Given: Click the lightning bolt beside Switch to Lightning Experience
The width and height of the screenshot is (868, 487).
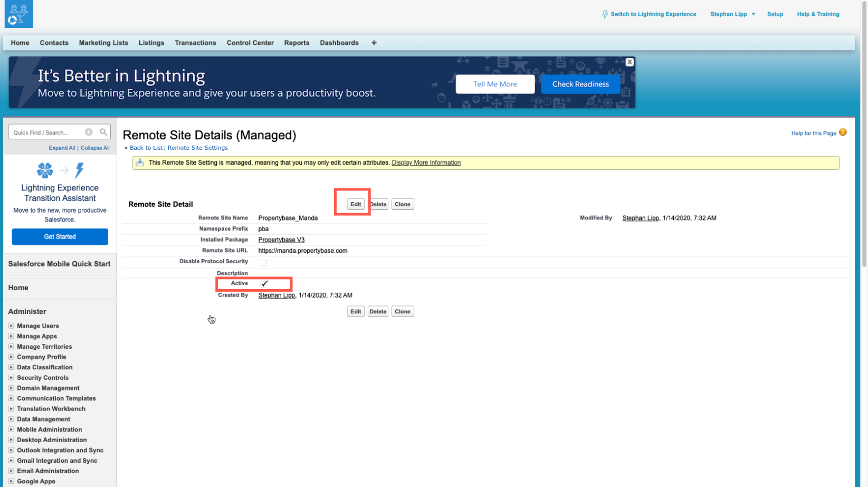Looking at the screenshot, I should click(605, 14).
